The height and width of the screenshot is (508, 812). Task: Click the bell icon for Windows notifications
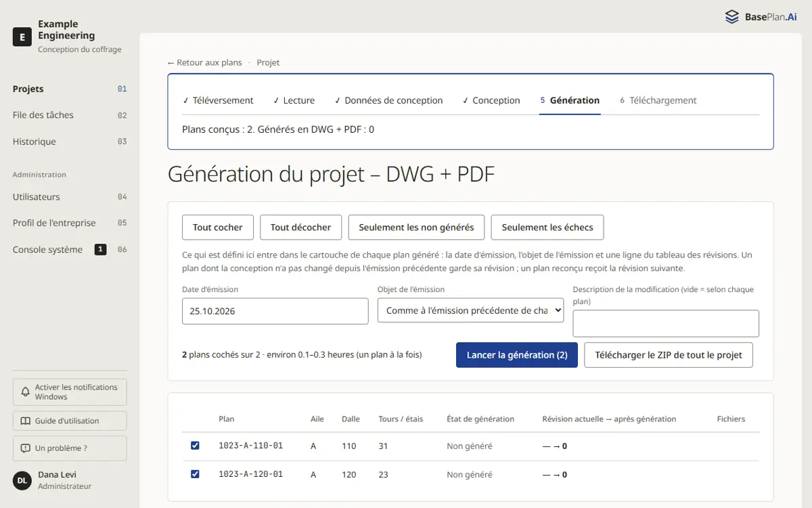(26, 392)
